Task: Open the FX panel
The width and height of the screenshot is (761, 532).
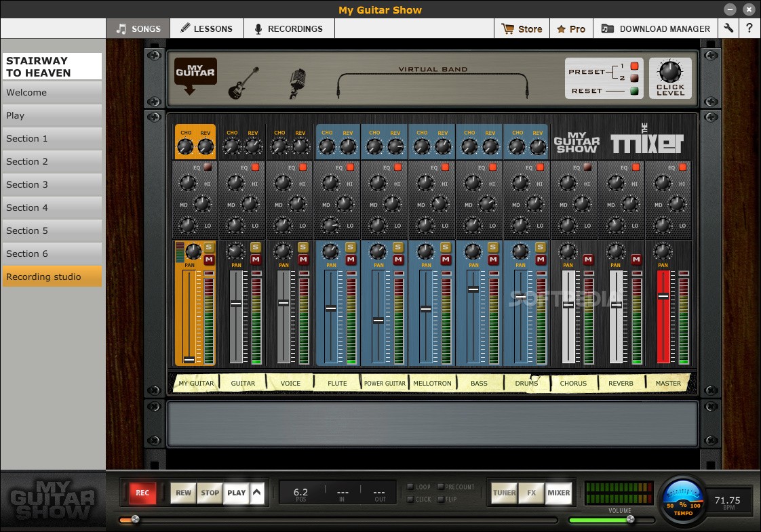Action: click(x=532, y=493)
